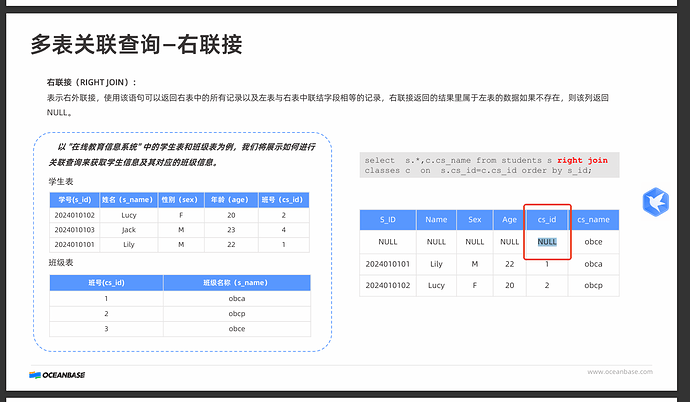This screenshot has height=402, width=690.
Task: Click the highlighted NULL under cs_id column
Action: point(547,242)
